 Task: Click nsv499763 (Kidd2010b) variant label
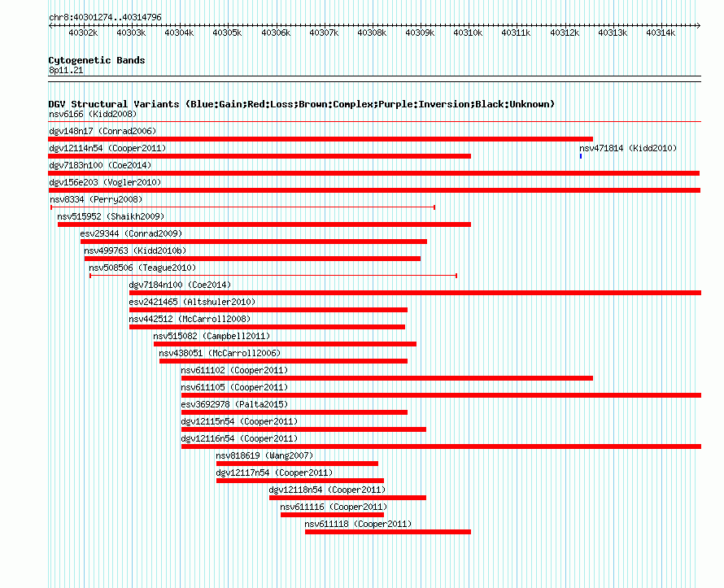pos(135,250)
